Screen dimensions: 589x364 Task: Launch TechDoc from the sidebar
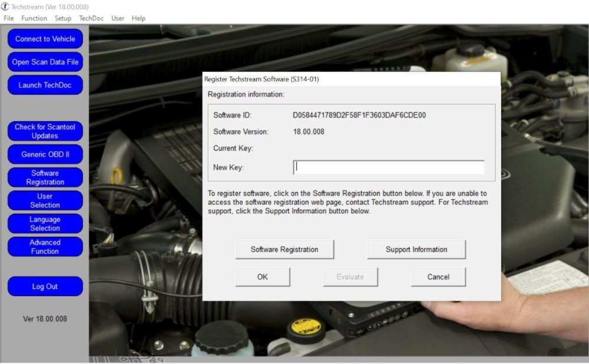click(x=45, y=85)
